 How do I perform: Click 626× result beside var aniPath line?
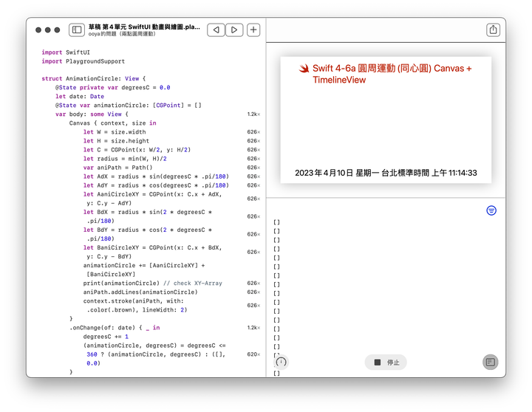pos(253,168)
